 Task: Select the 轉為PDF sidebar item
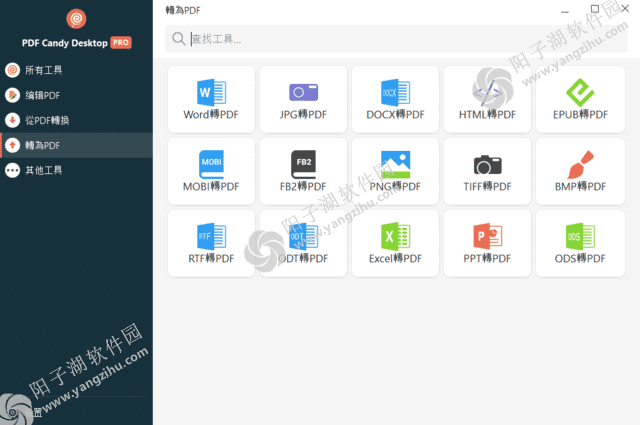point(76,145)
